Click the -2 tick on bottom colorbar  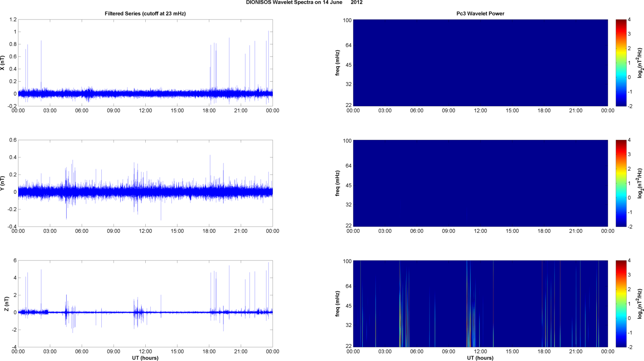629,347
